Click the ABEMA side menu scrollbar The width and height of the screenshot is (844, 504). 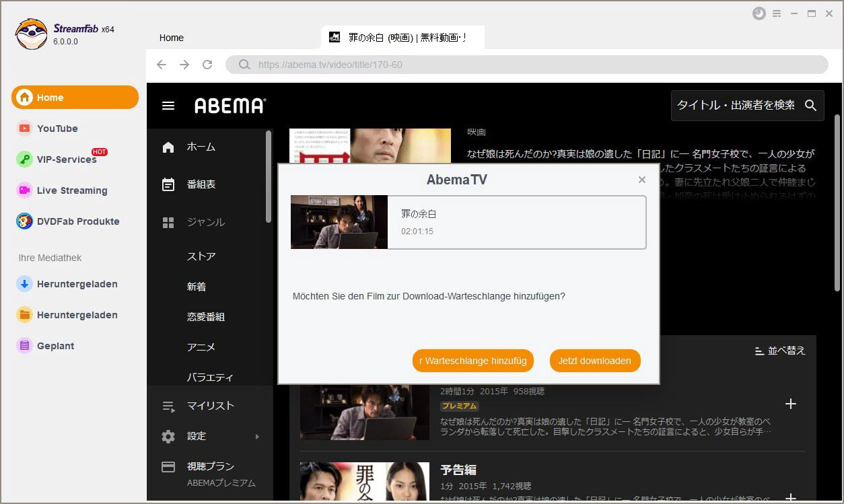pyautogui.click(x=269, y=176)
